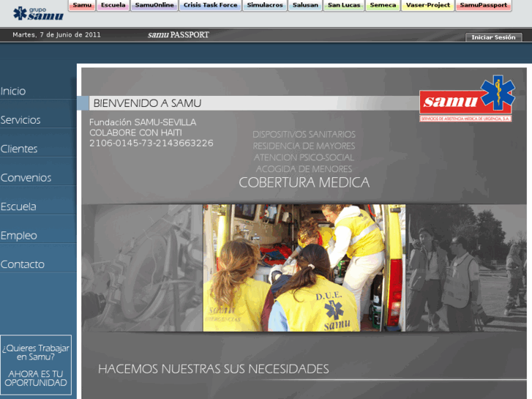Go to the Salusan tab

(x=305, y=5)
